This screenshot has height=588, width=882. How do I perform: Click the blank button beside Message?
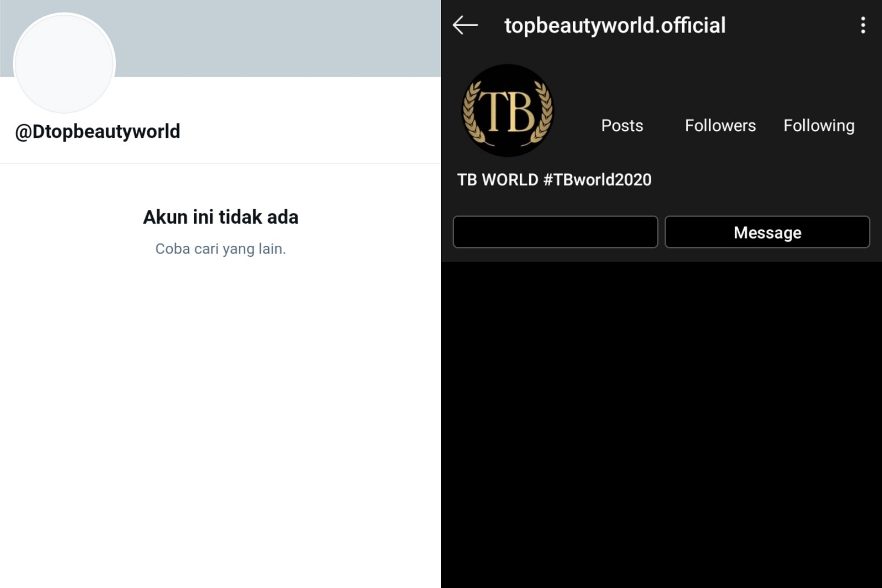[x=555, y=232]
